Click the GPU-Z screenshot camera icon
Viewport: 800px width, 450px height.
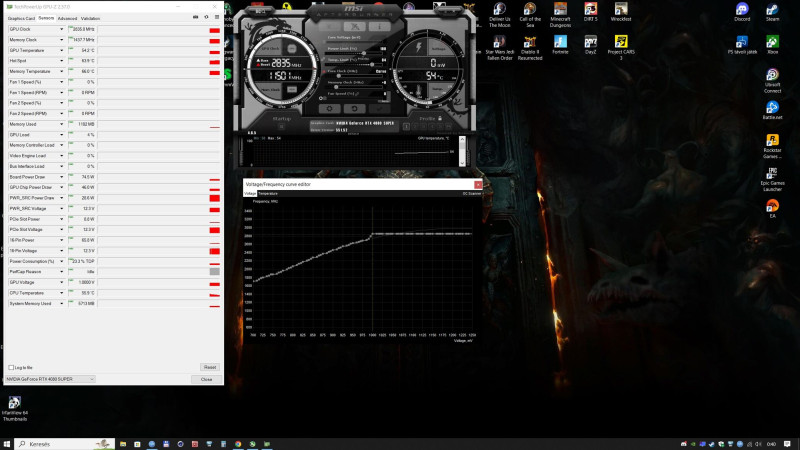point(194,18)
